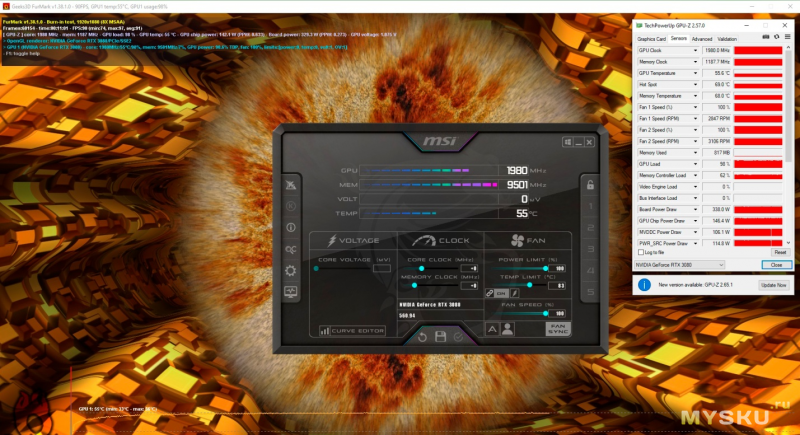The image size is (800, 435).
Task: Click the Power Limit value field
Action: pyautogui.click(x=558, y=268)
